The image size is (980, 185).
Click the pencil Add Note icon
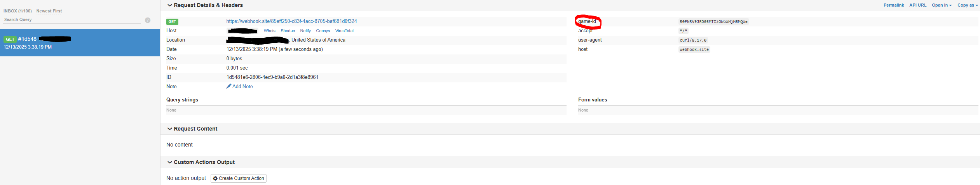tap(229, 86)
